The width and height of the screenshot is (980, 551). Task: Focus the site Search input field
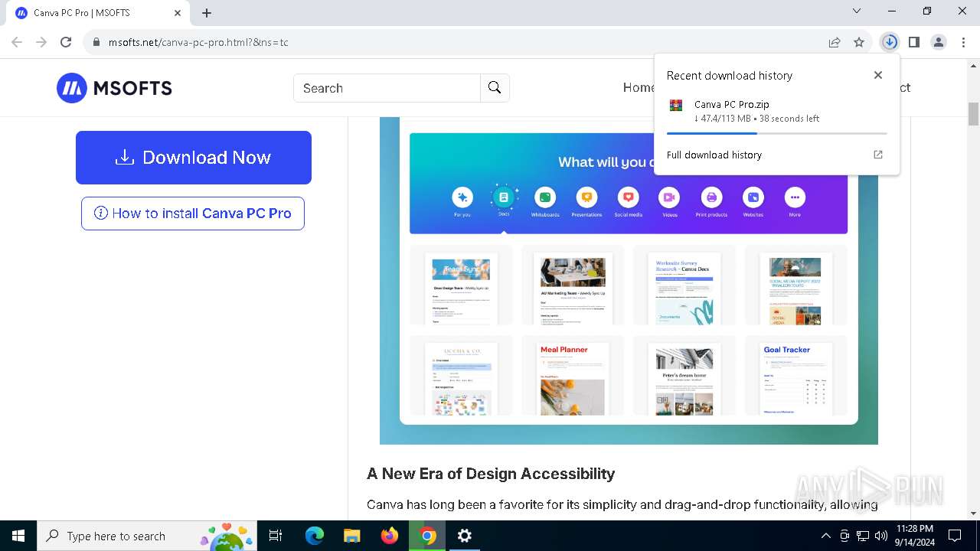click(x=387, y=88)
